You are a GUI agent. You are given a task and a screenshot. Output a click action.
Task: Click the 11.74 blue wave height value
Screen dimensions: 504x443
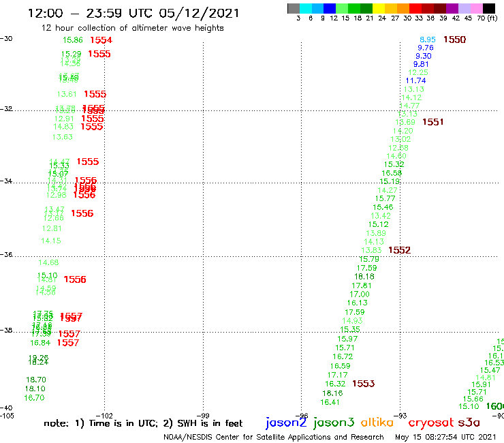click(415, 80)
